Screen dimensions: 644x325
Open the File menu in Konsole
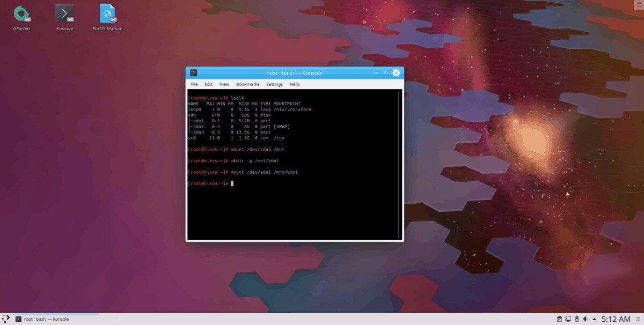(x=194, y=84)
